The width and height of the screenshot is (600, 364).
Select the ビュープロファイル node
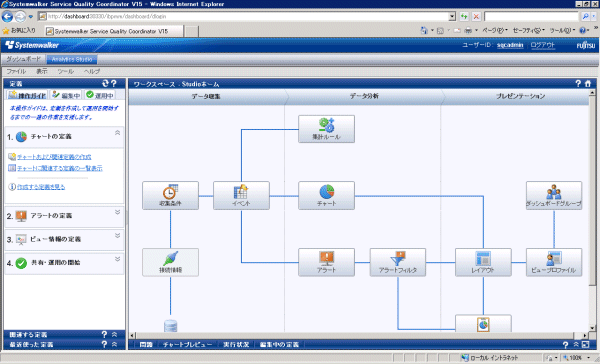tap(554, 262)
